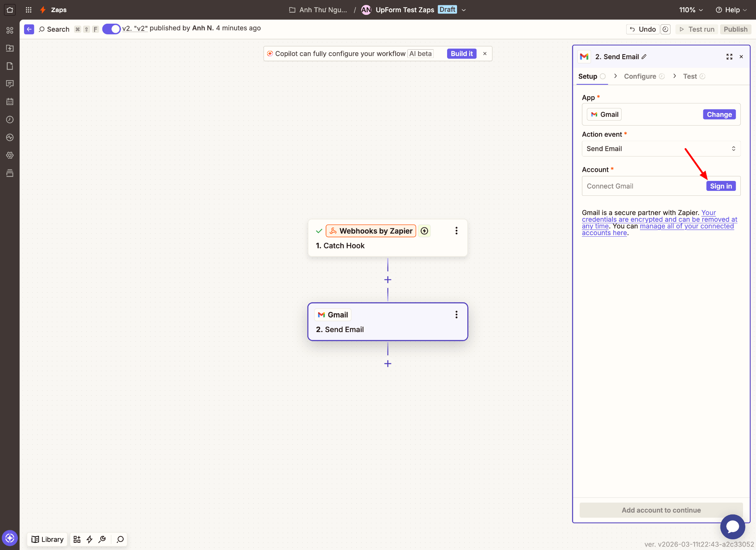The image size is (756, 550).
Task: Click the Search field in the toolbar
Action: (x=54, y=29)
